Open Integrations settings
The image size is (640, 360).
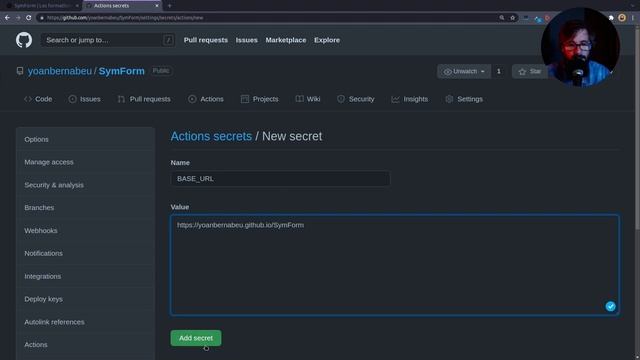coord(85,276)
